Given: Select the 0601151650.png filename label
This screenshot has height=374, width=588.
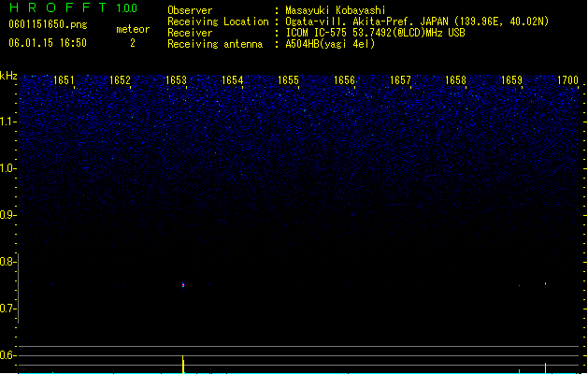Looking at the screenshot, I should point(48,24).
